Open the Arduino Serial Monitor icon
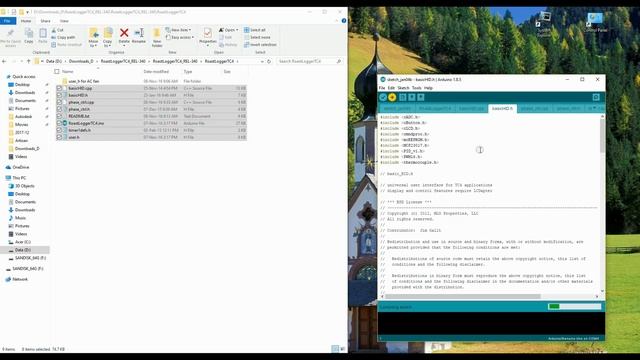 596,97
